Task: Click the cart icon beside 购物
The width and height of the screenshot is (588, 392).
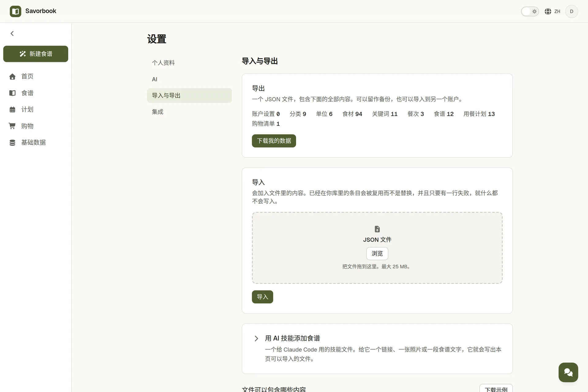Action: point(12,126)
